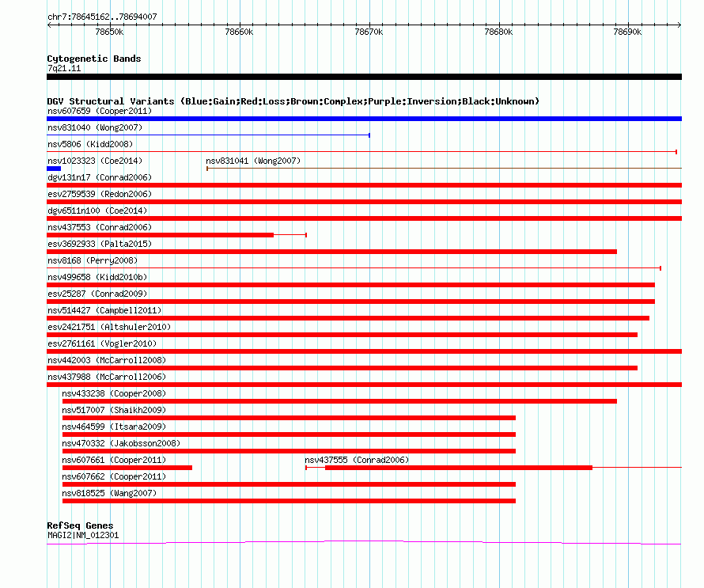Click the nsv1023323 (Coe2014) short blue bar
This screenshot has height=588, width=704.
point(54,169)
